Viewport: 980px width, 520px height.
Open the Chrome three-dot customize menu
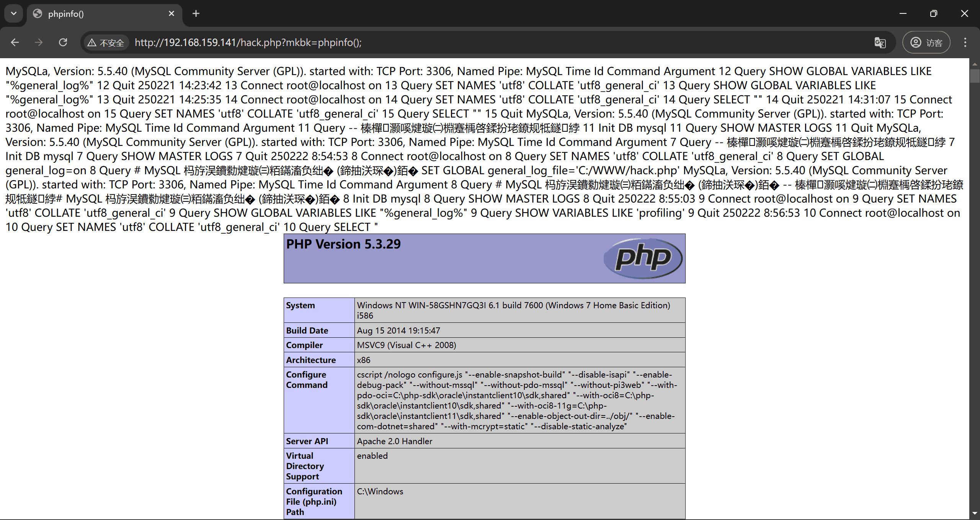(966, 42)
